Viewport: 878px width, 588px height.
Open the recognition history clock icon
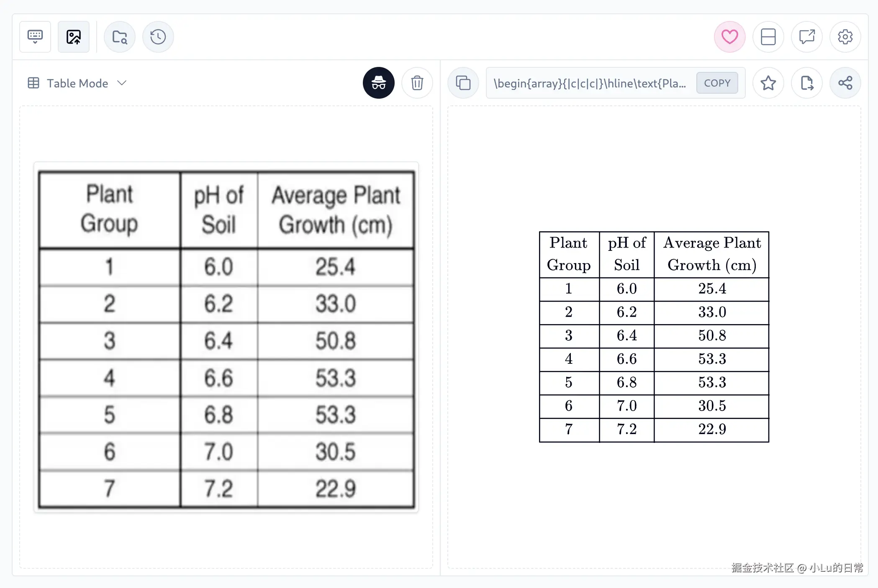pos(158,37)
